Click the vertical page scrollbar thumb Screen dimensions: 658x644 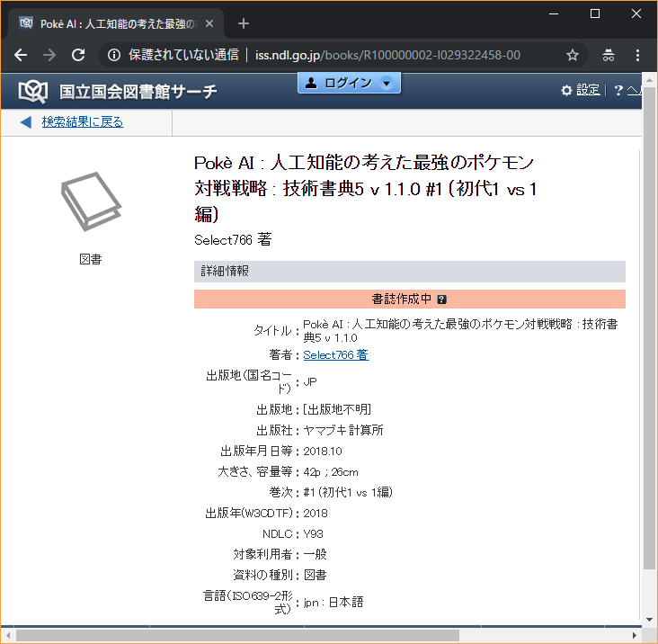[x=649, y=328]
